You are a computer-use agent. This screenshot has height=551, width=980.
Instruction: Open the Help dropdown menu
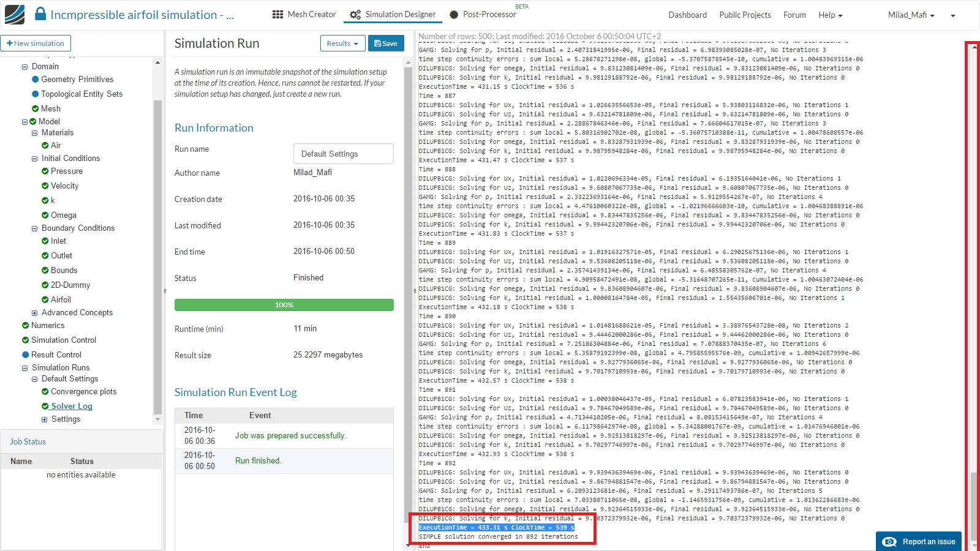pos(831,15)
